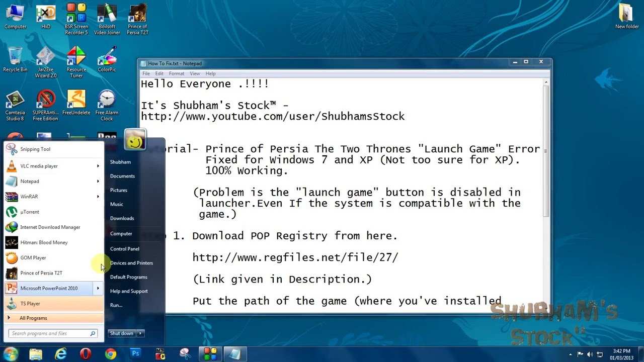Click the network tray icon

tap(600, 354)
